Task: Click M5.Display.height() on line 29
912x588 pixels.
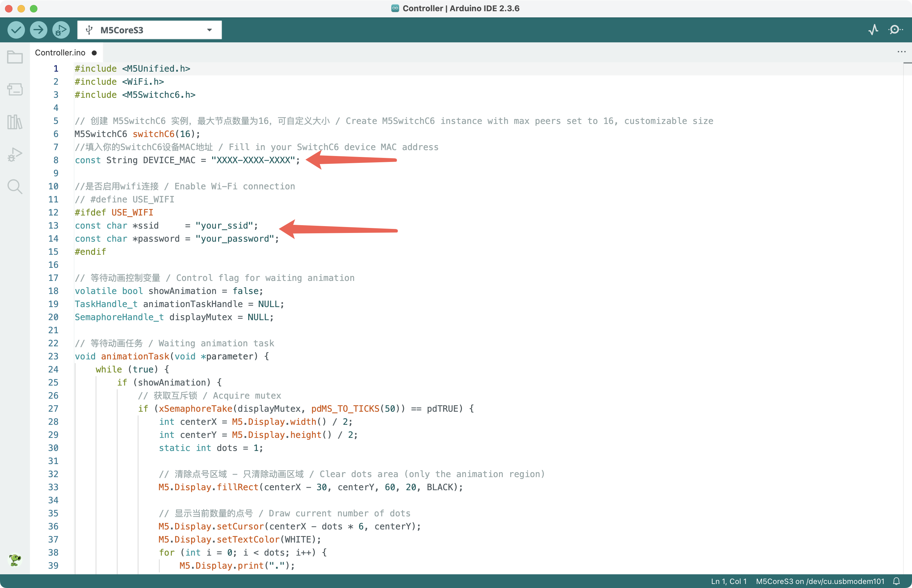Action: tap(281, 435)
